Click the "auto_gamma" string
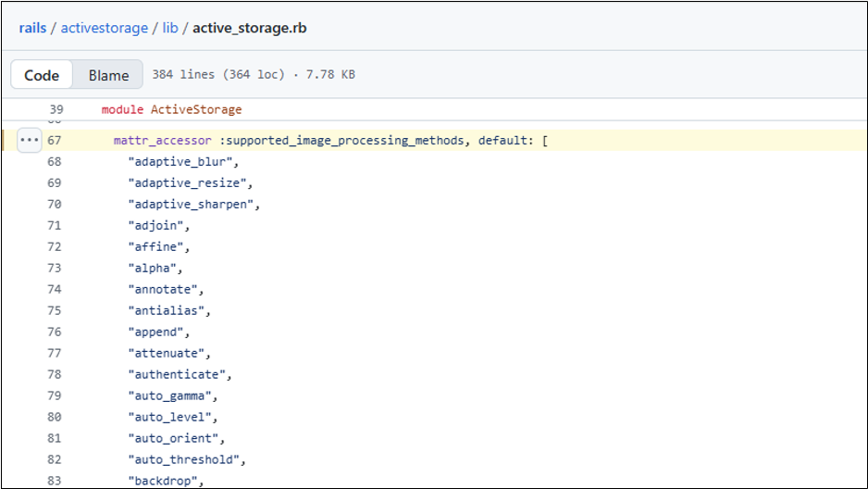Screen dimensions: 868x489 click(x=169, y=395)
